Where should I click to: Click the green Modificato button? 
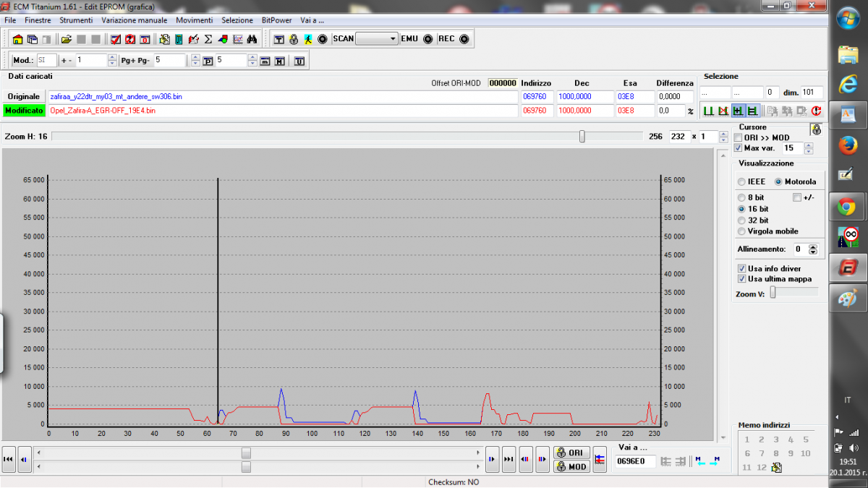coord(24,111)
